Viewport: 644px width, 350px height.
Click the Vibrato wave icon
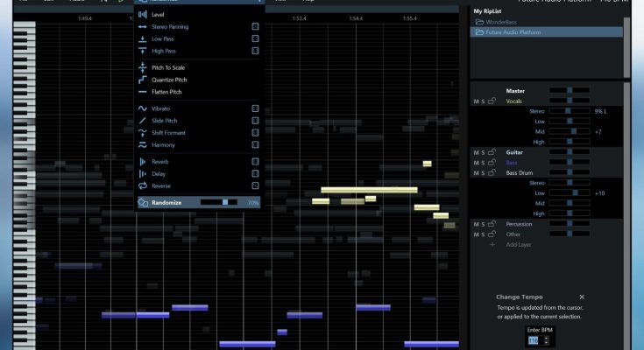(x=143, y=108)
